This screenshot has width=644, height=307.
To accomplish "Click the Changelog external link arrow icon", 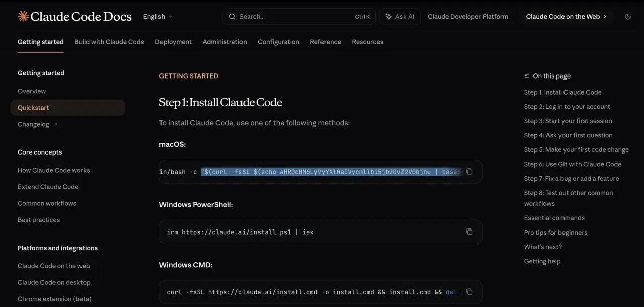I will (55, 124).
